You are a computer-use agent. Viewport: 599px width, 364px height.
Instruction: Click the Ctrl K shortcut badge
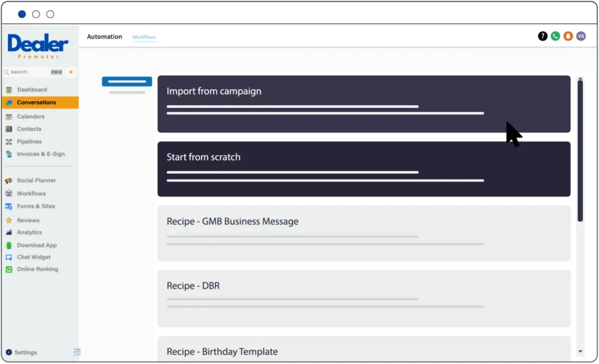57,72
